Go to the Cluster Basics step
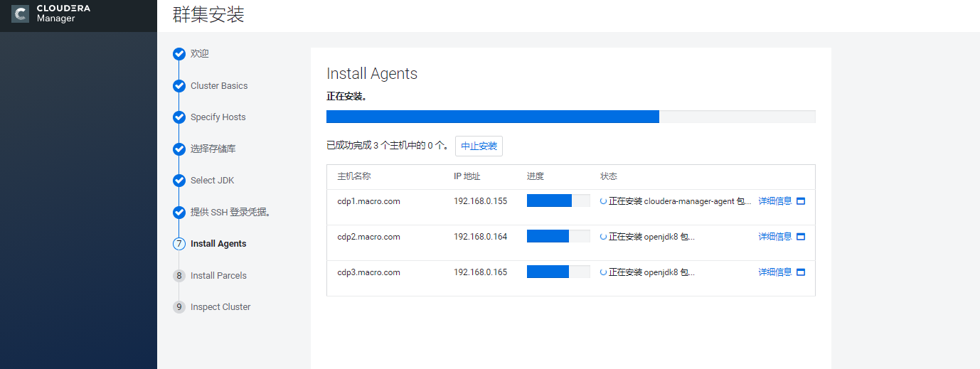The image size is (980, 369). pyautogui.click(x=219, y=86)
